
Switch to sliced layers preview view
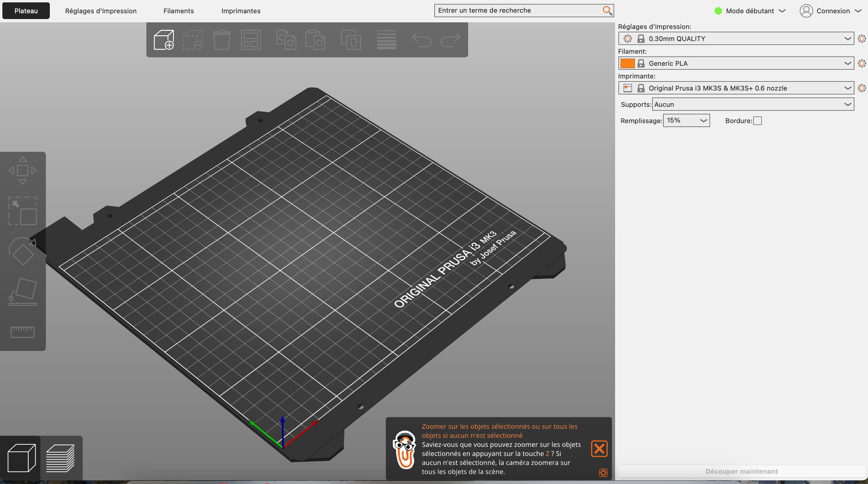point(60,458)
